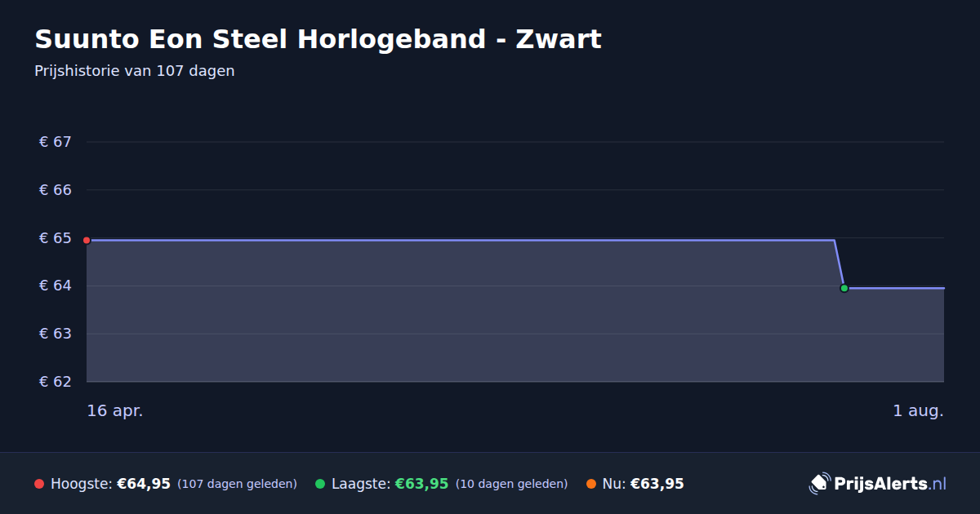Click the green Laagste legend dot

tap(320, 484)
